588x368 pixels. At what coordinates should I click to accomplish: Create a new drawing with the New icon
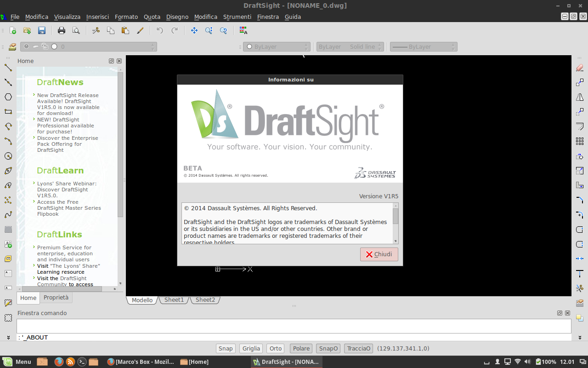tap(13, 30)
